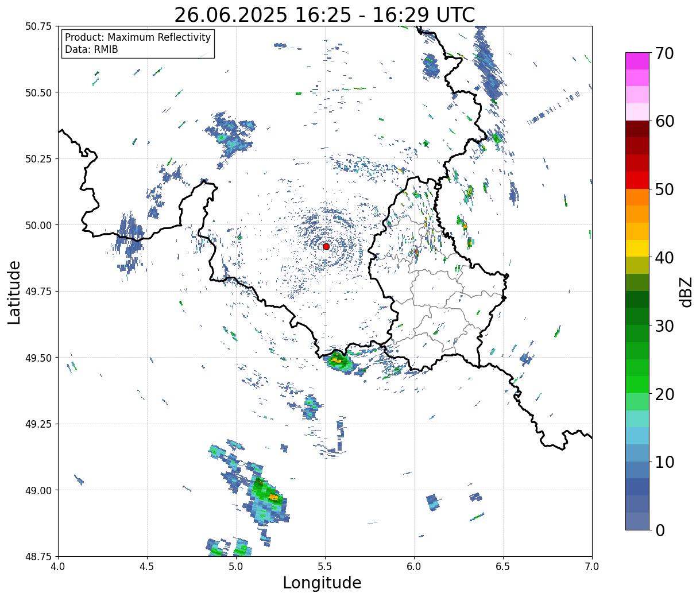The height and width of the screenshot is (597, 700).
Task: Click the latitude tick label 49.25
Action: coord(38,424)
